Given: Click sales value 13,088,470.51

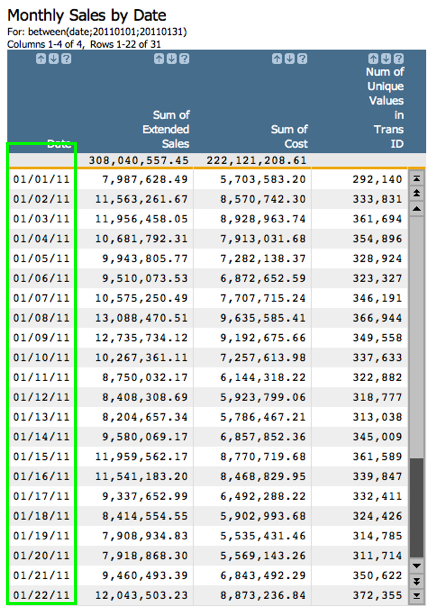Looking at the screenshot, I should click(141, 318).
